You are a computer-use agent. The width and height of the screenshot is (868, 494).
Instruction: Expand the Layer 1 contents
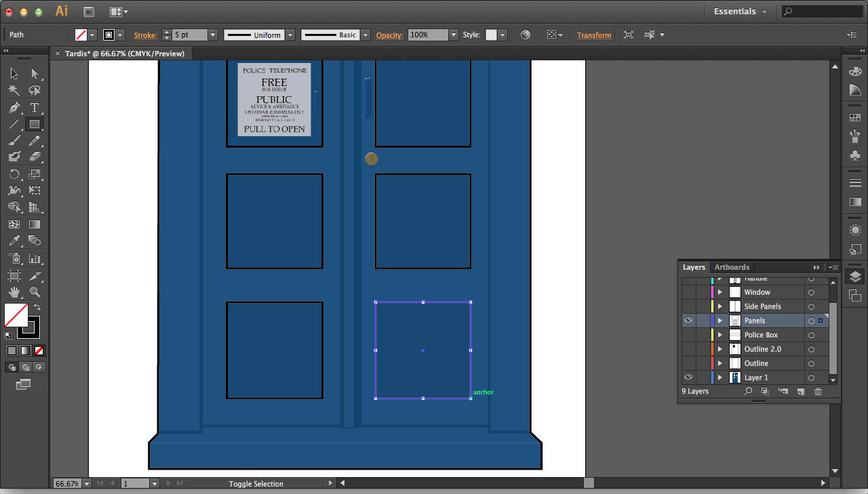(720, 377)
